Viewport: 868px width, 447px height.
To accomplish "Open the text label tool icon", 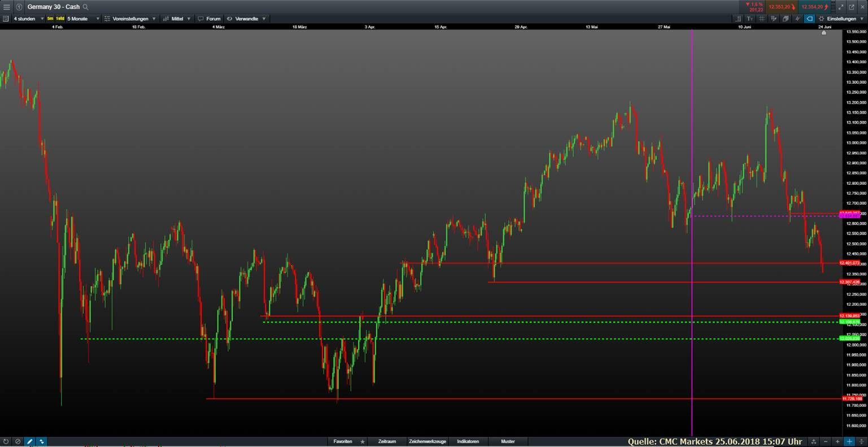I will click(x=750, y=19).
